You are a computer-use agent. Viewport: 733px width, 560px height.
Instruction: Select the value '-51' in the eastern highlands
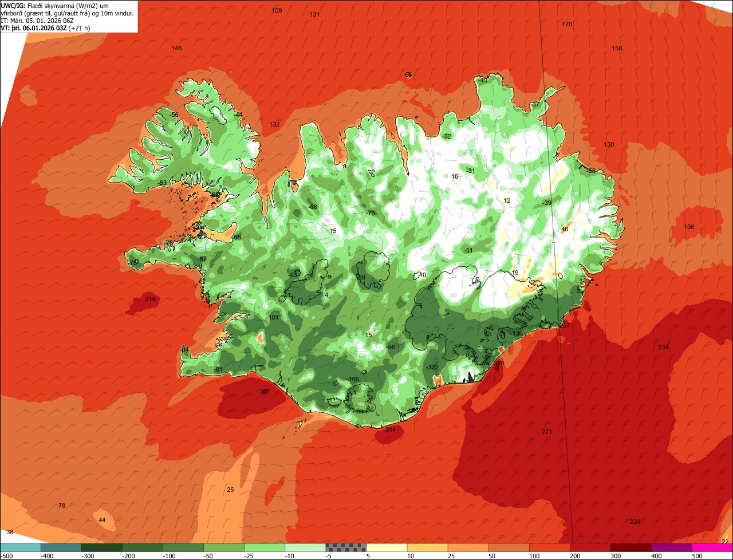point(468,250)
